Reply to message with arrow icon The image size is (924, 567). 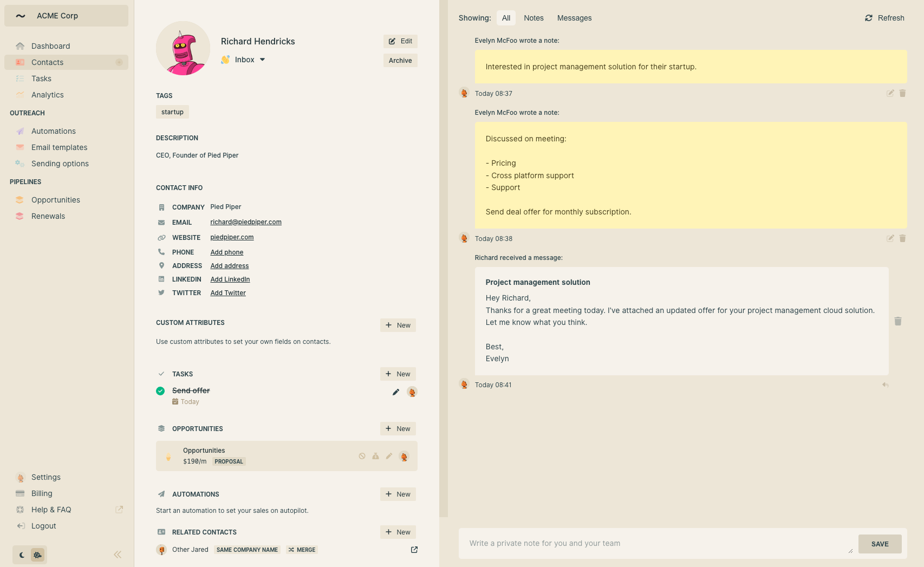pyautogui.click(x=886, y=385)
